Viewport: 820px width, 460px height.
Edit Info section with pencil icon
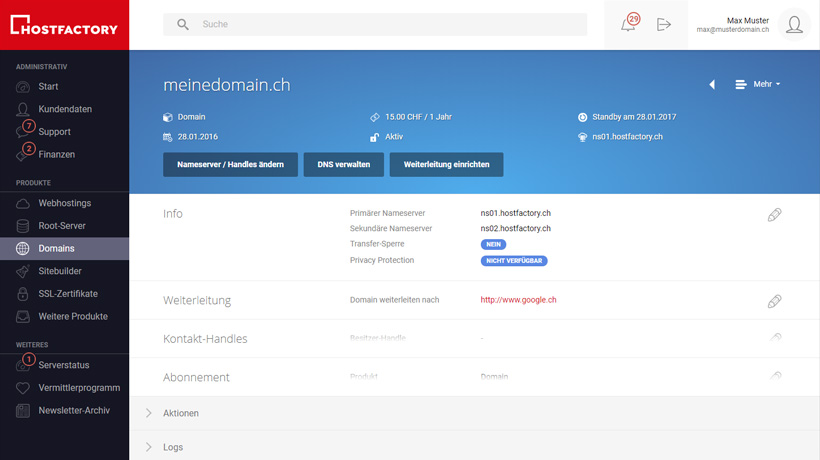(775, 214)
